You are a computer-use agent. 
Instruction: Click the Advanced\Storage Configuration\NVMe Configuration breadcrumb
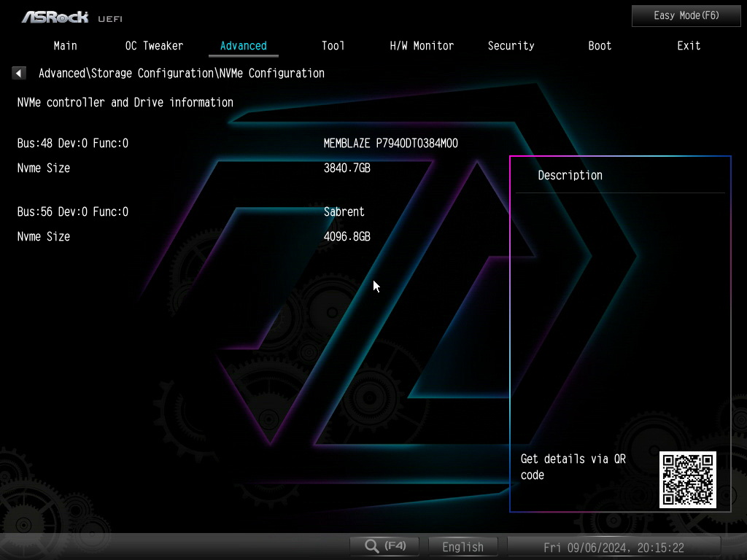pos(182,74)
